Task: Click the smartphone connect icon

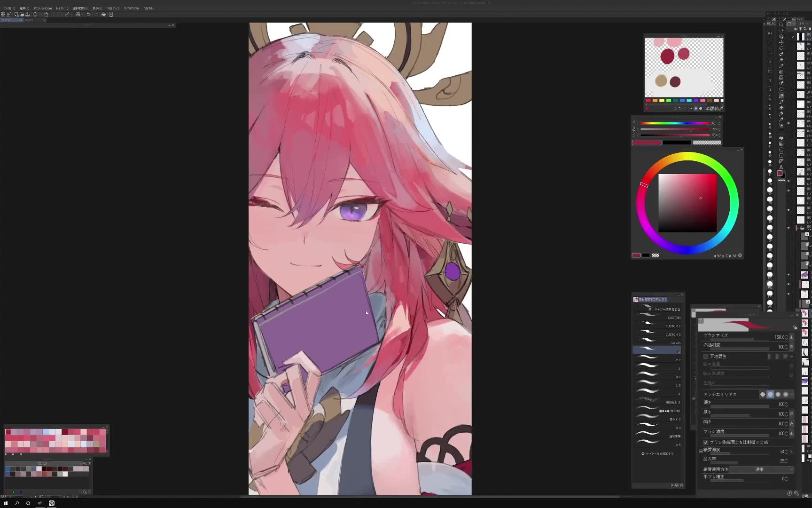Action: pos(111,15)
